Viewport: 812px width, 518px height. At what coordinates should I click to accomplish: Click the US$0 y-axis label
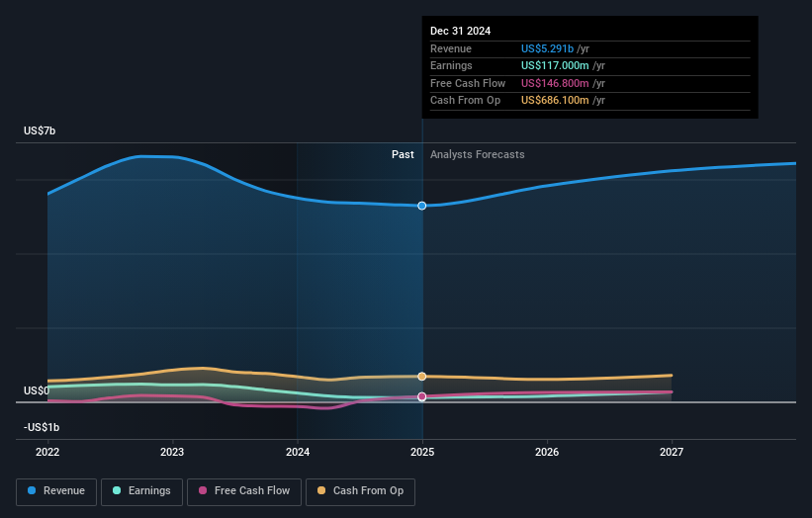37,390
